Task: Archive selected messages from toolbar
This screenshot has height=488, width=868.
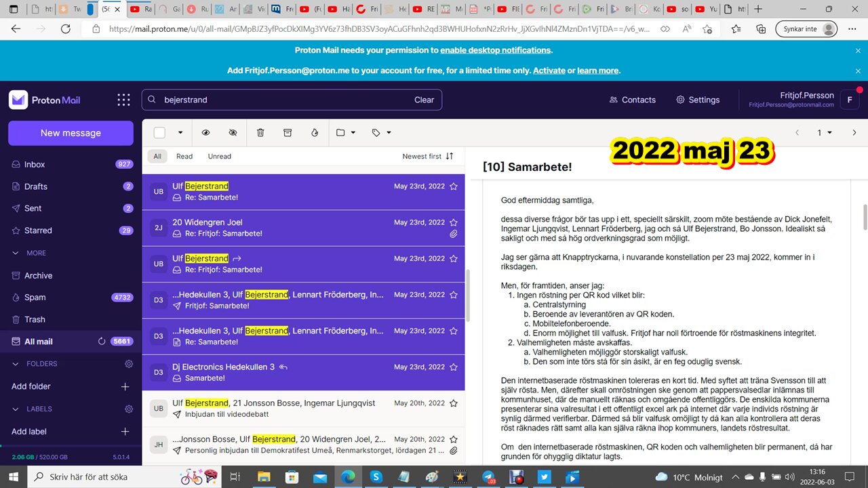Action: (x=288, y=133)
